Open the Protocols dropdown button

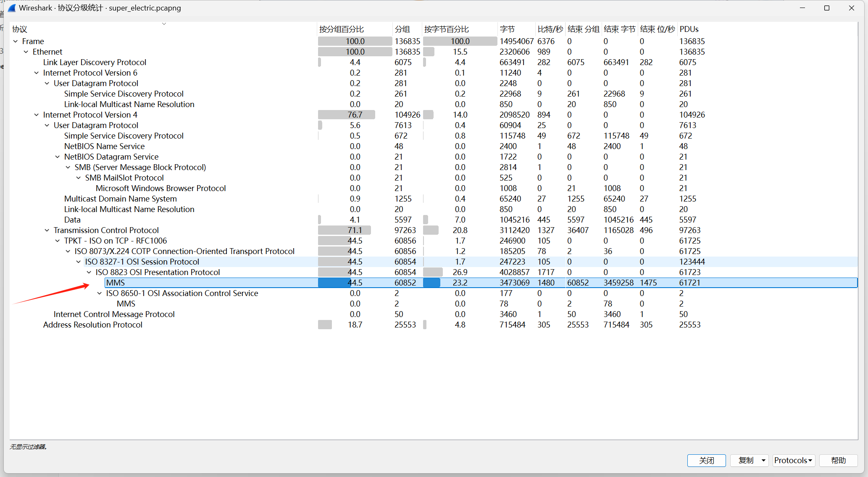(793, 460)
